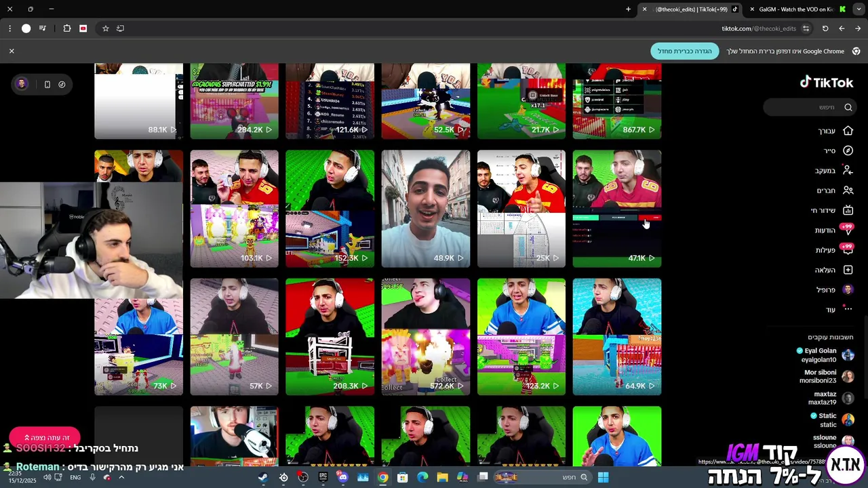Open Discord from the Windows taskbar
Screen dimensions: 868x488
[x=342, y=477]
